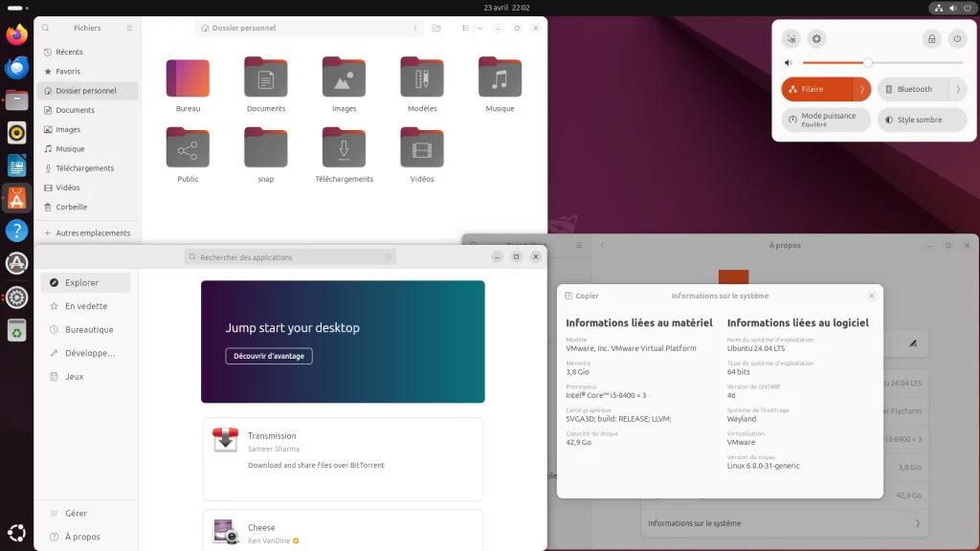
Task: Open system status area in top bar
Action: pos(953,8)
